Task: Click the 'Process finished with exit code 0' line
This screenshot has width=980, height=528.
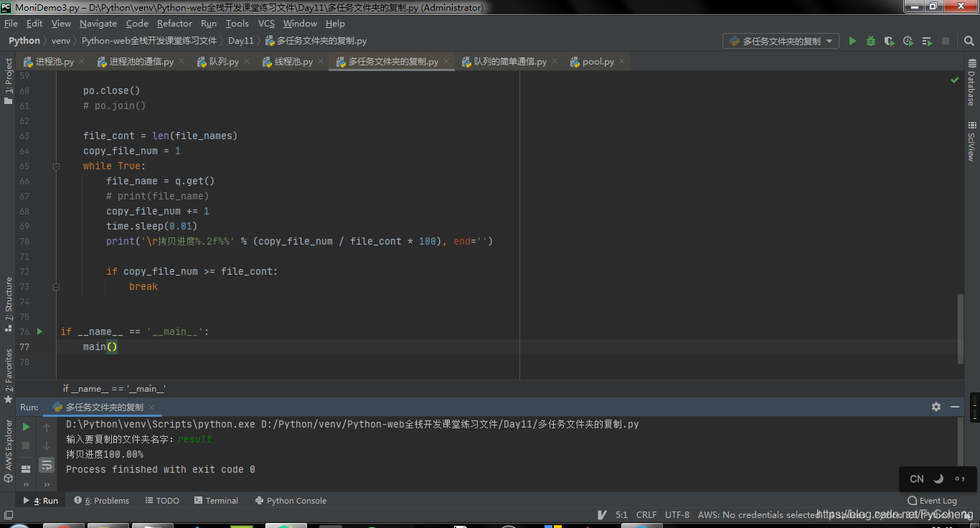Action: point(161,469)
